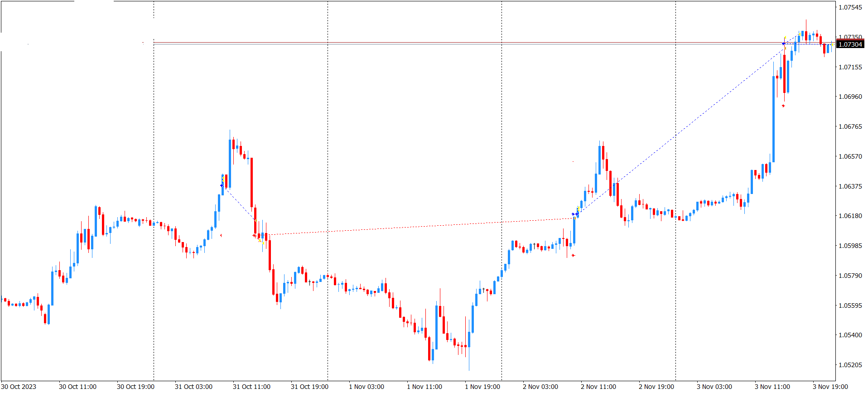The image size is (868, 393).
Task: Click the 2 Nov 19:00 time label
Action: coord(656,387)
